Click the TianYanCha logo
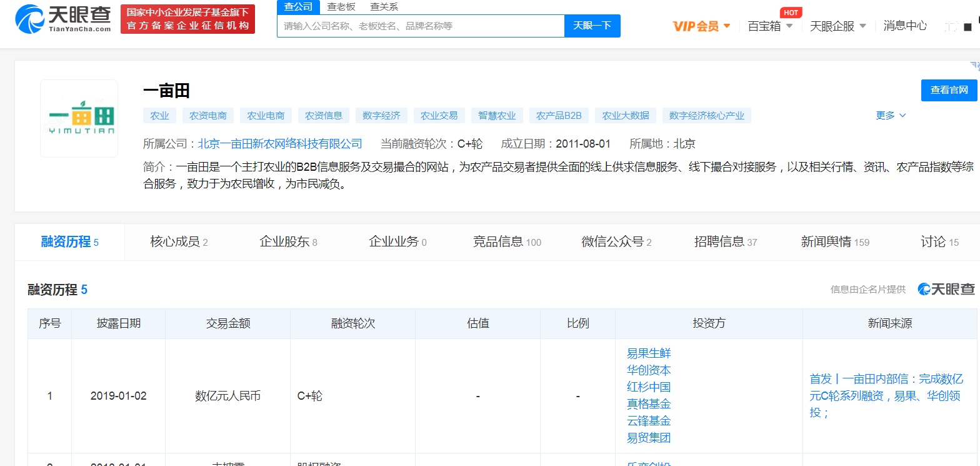 tap(64, 19)
